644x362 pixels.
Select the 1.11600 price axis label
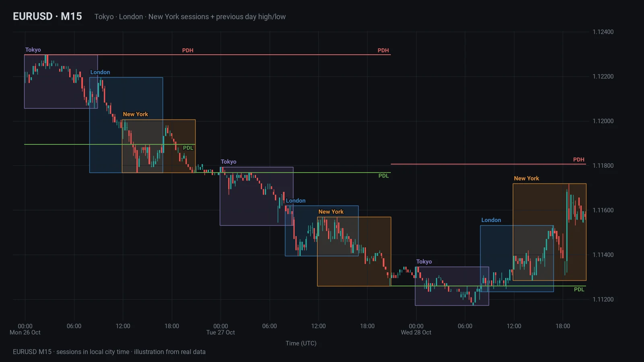click(603, 210)
